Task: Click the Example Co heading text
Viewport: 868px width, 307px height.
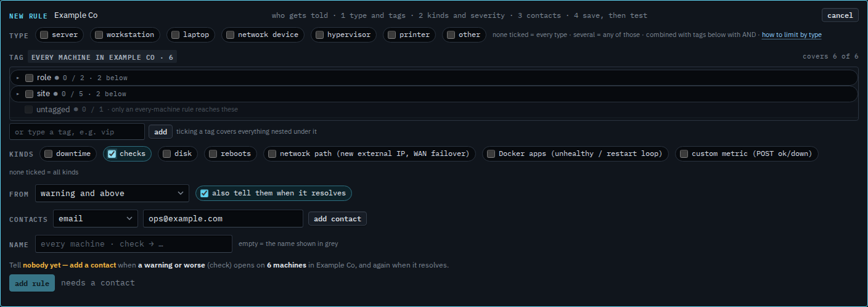Action: tap(76, 15)
